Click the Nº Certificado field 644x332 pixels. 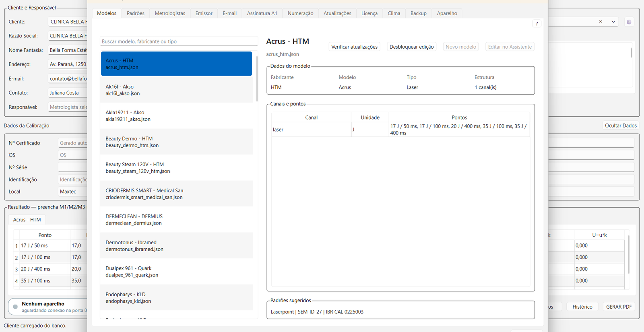tap(73, 143)
